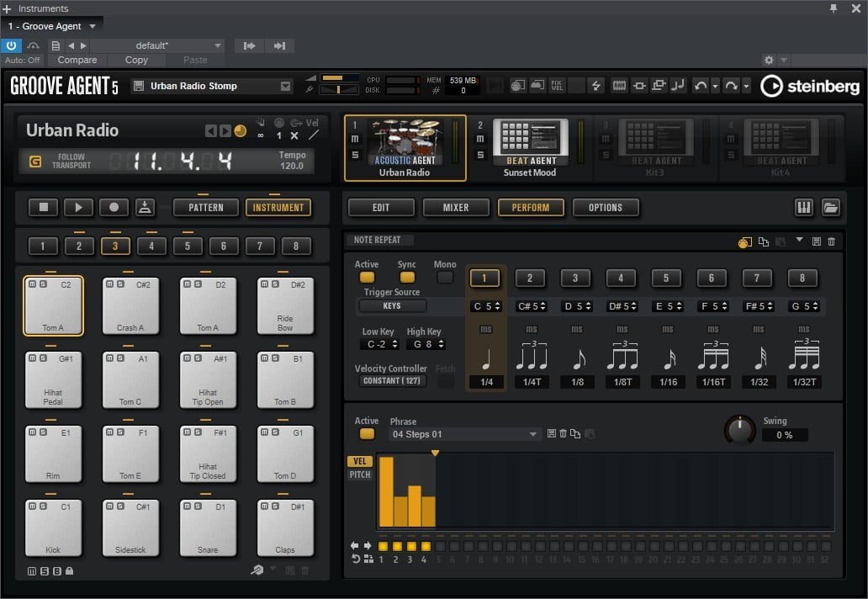The height and width of the screenshot is (599, 868).
Task: Copy Note Repeat settings icon
Action: click(x=764, y=242)
